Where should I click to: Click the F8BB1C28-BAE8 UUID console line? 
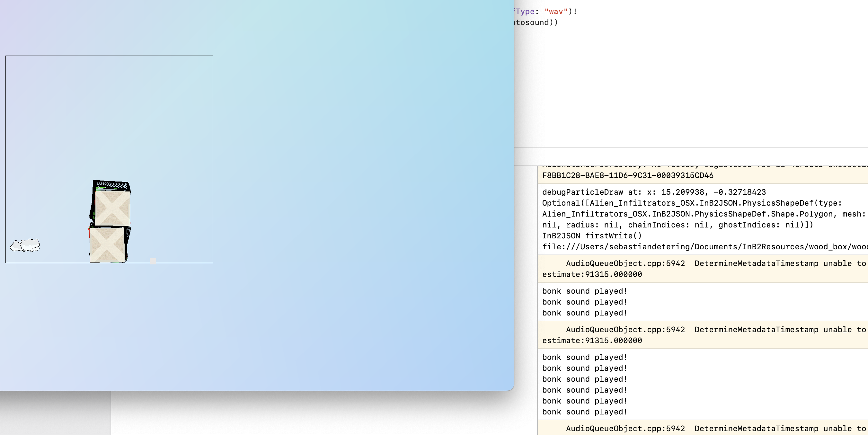tap(627, 175)
